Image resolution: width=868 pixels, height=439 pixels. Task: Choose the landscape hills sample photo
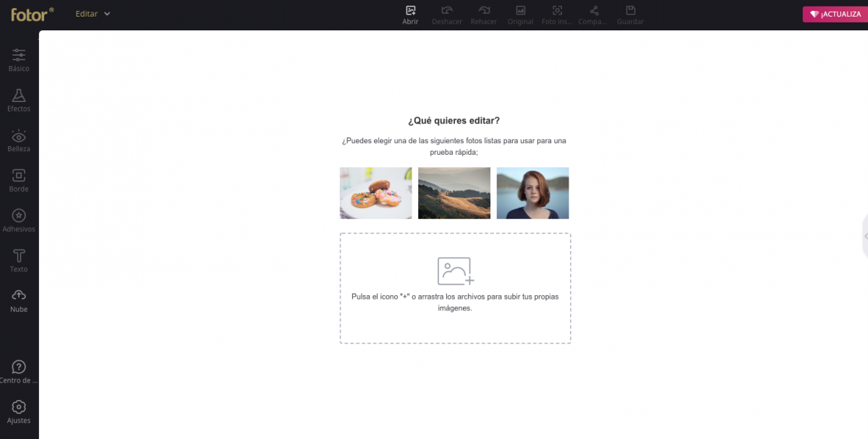pos(454,193)
